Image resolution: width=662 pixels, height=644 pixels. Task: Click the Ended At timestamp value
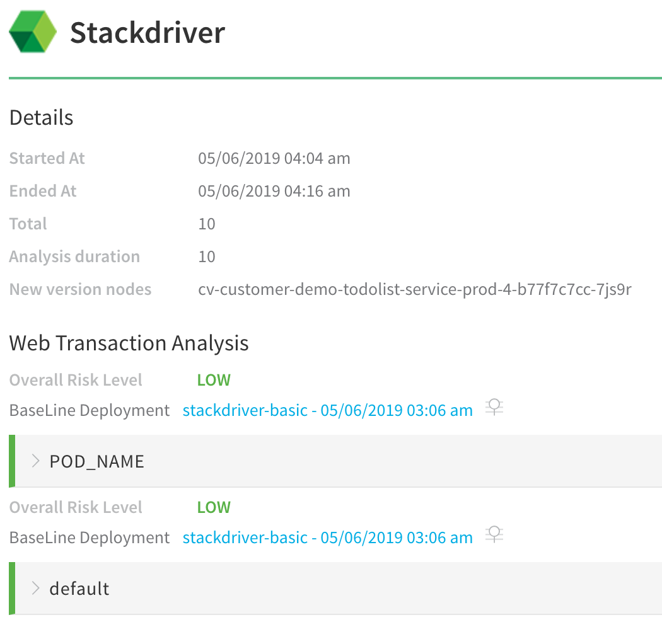pyautogui.click(x=274, y=191)
